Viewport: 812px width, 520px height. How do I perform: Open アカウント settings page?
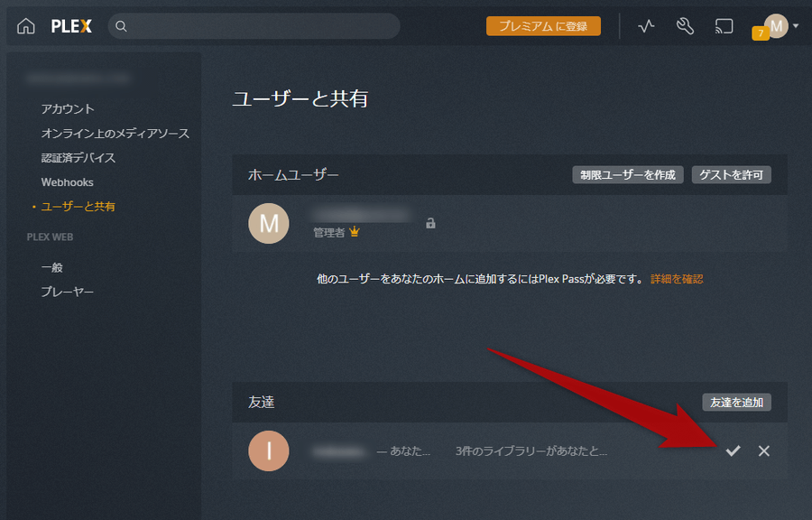[x=68, y=108]
